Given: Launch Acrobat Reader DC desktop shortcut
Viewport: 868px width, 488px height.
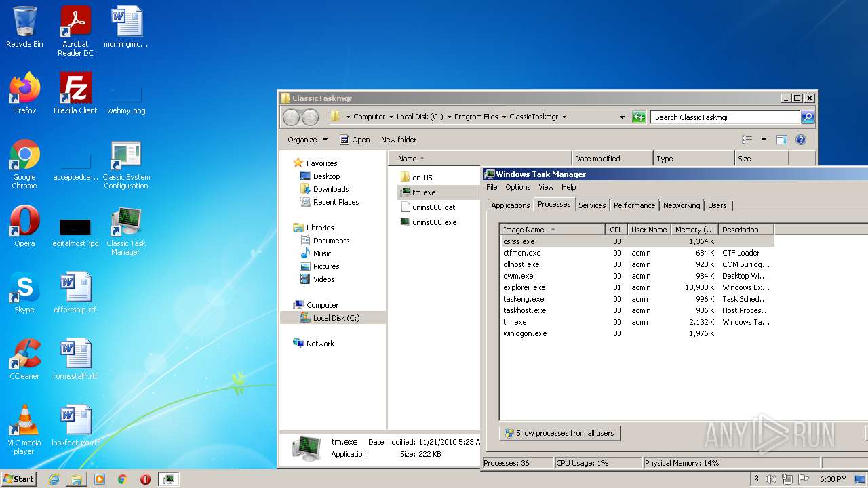Looking at the screenshot, I should pyautogui.click(x=75, y=31).
